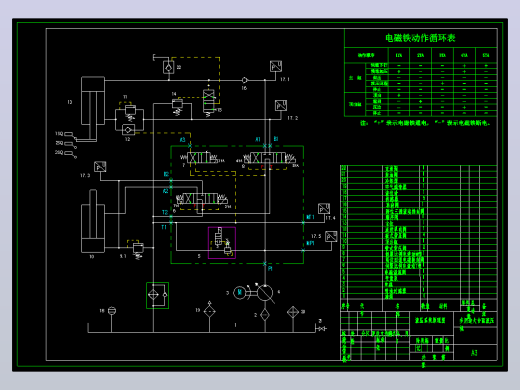Select the pressure gauge symbol labeled 17.1

pos(276,66)
